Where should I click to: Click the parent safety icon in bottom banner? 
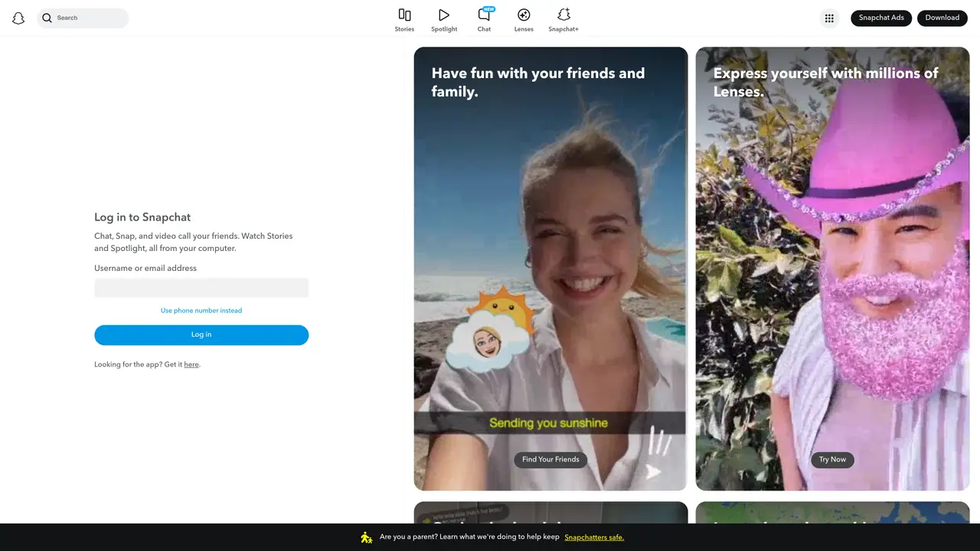pos(367,537)
